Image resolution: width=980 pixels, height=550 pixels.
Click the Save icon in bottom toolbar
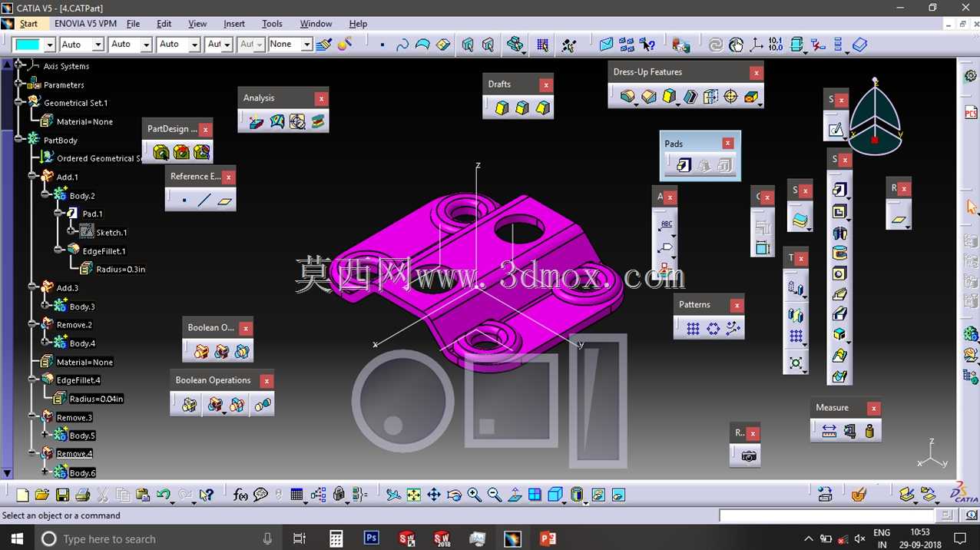click(62, 495)
